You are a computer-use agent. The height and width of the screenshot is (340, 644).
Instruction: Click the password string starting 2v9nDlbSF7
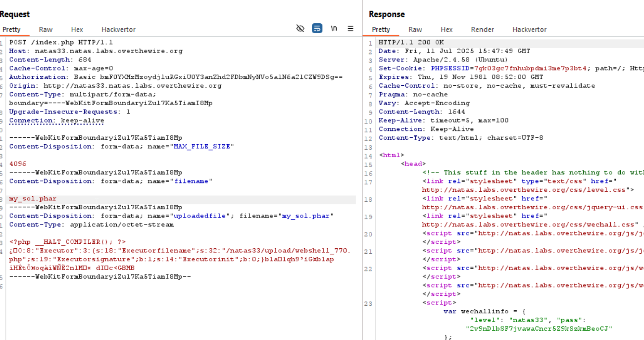pos(539,329)
